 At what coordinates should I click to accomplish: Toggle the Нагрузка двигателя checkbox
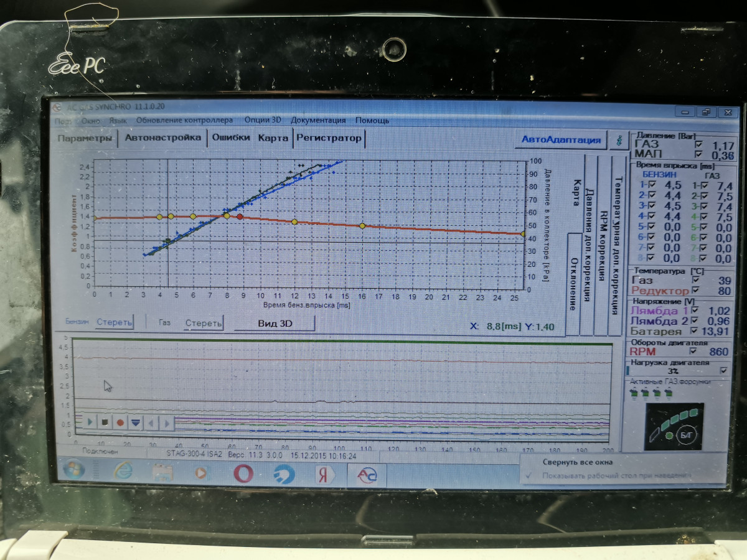tap(723, 371)
